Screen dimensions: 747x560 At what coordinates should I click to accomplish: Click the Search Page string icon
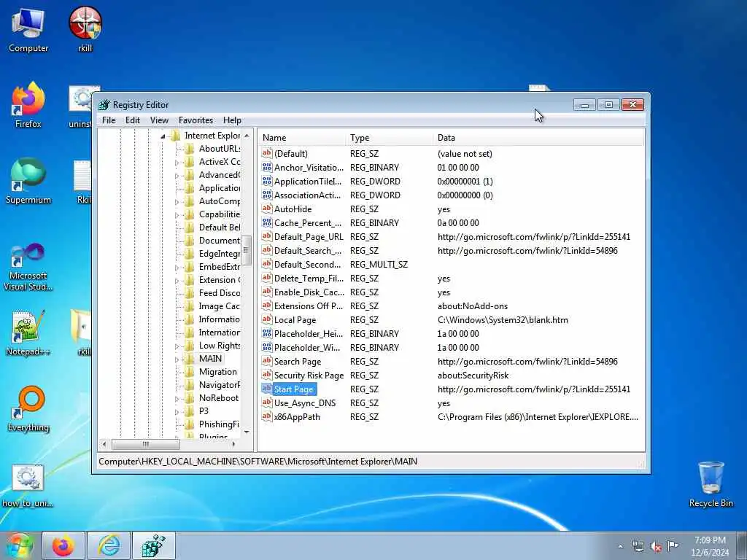pyautogui.click(x=267, y=361)
